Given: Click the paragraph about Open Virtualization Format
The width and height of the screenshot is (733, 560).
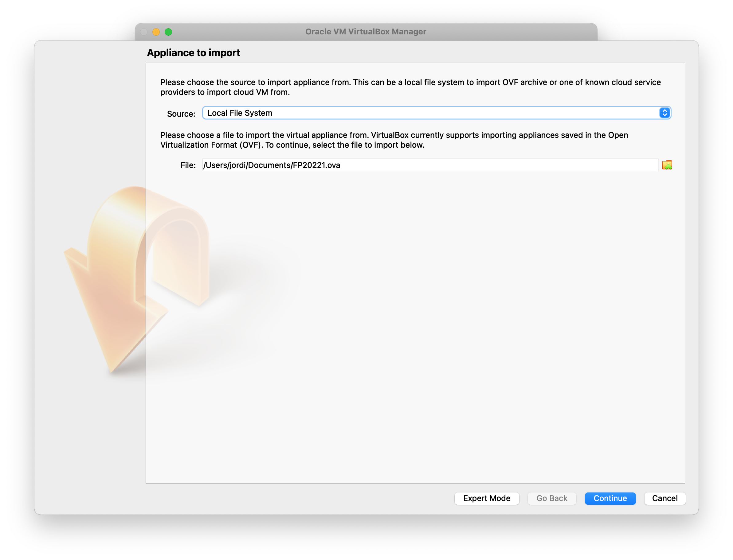Looking at the screenshot, I should coord(394,140).
